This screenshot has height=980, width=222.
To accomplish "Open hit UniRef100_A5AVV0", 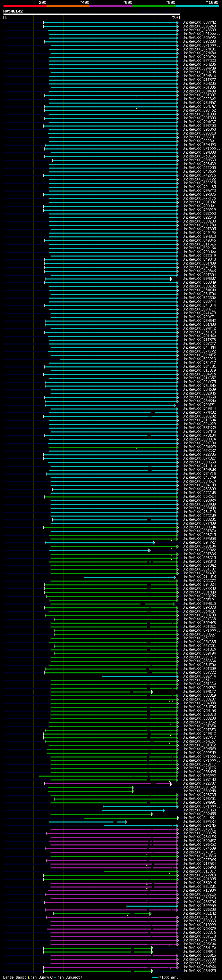I will pyautogui.click(x=199, y=38).
